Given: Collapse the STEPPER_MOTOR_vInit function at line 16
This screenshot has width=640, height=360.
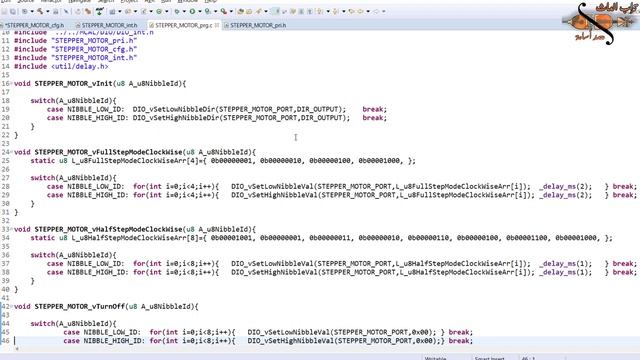Looking at the screenshot, I should click(x=11, y=84).
